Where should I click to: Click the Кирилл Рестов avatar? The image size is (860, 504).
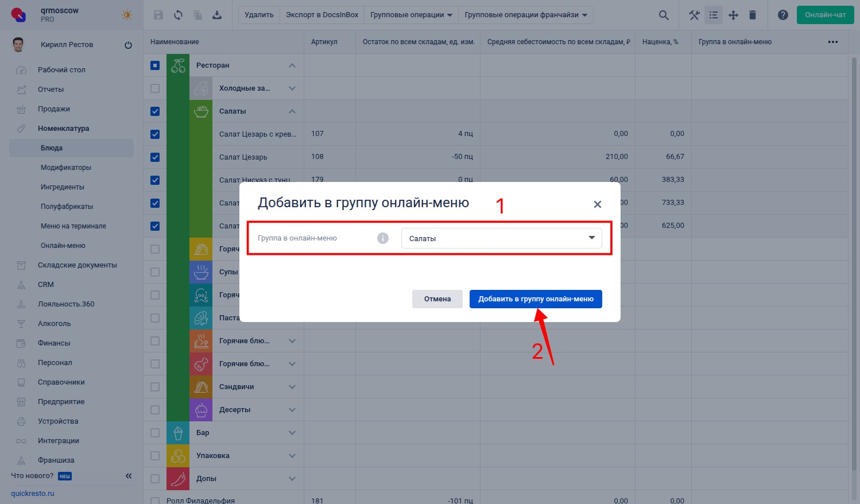(x=18, y=45)
